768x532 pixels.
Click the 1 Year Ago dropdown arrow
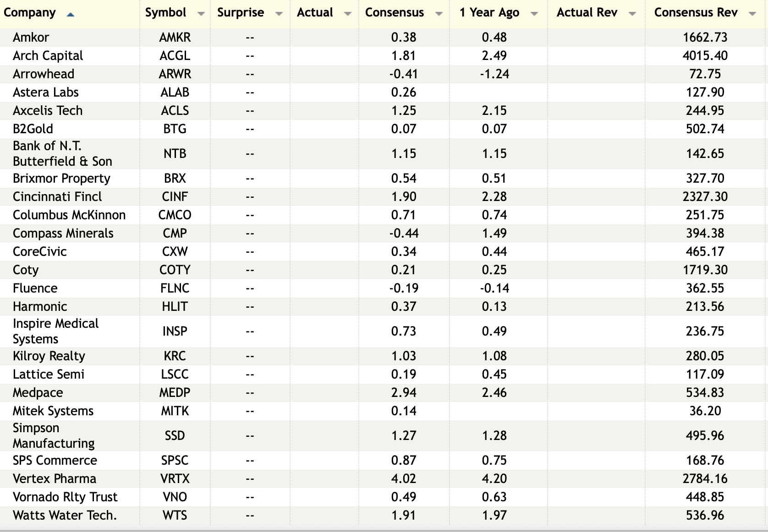[534, 14]
